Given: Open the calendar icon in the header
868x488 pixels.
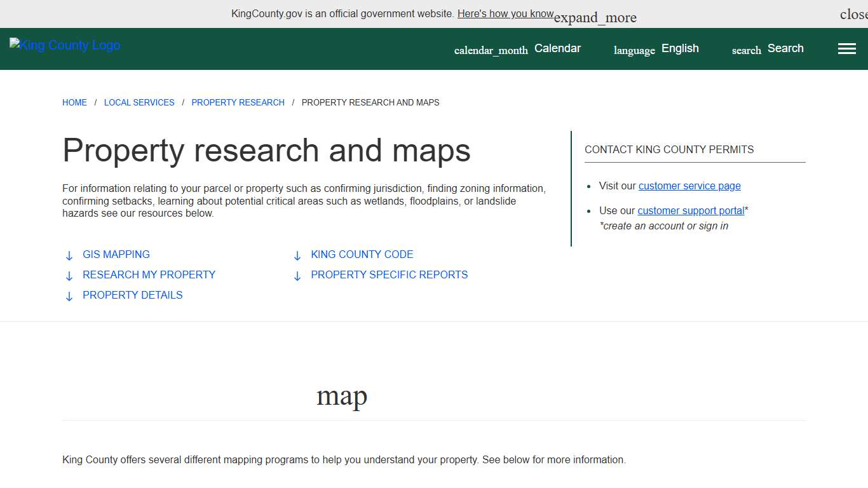Looking at the screenshot, I should pos(490,49).
